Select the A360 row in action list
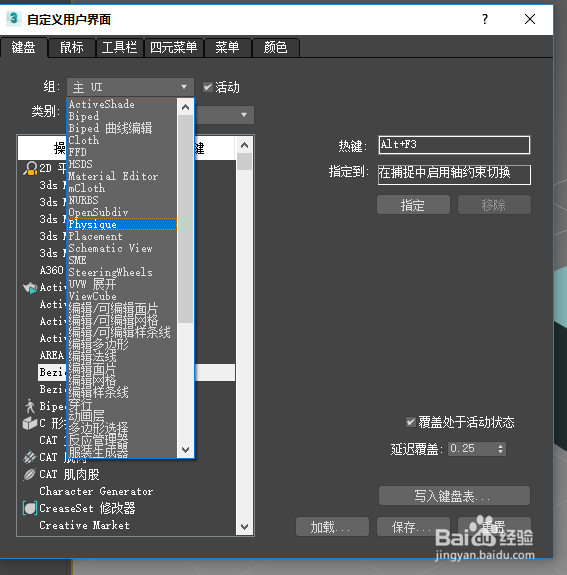567x575 pixels. point(51,270)
